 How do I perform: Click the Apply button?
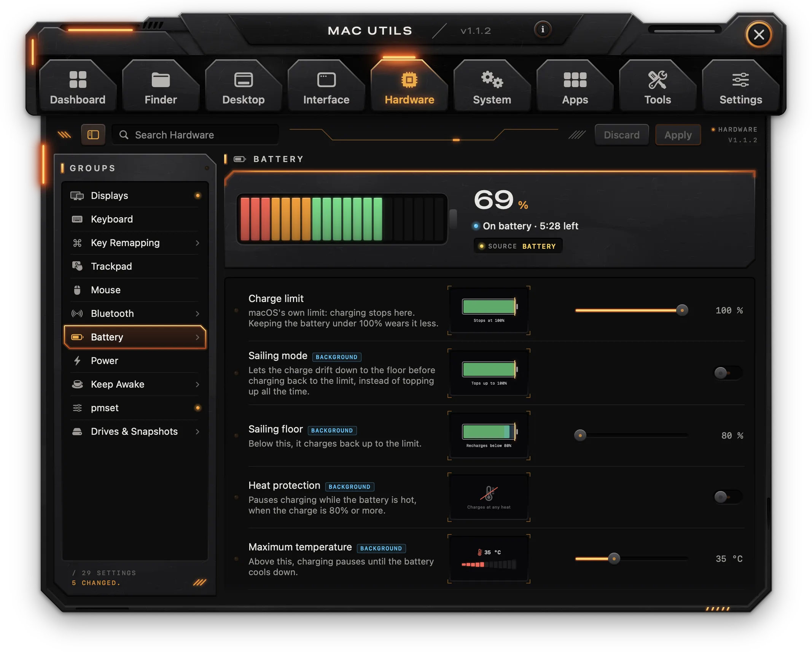pos(678,135)
